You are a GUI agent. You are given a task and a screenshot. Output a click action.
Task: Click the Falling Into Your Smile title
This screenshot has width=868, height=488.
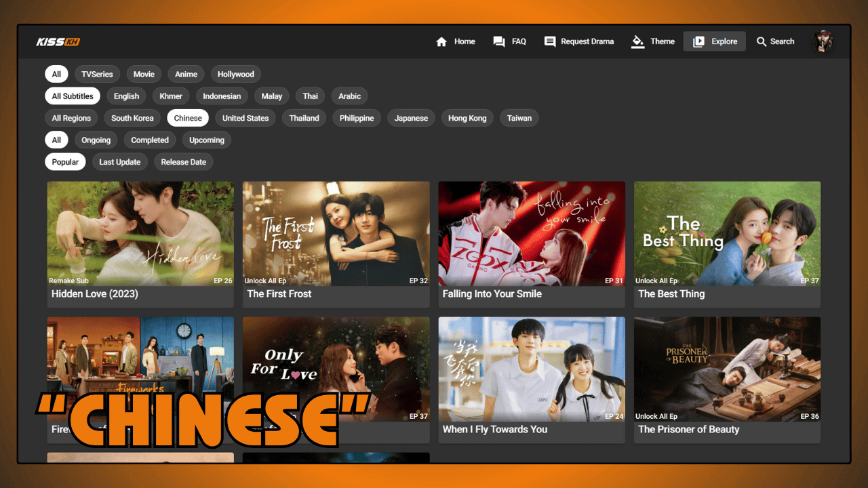(x=492, y=294)
